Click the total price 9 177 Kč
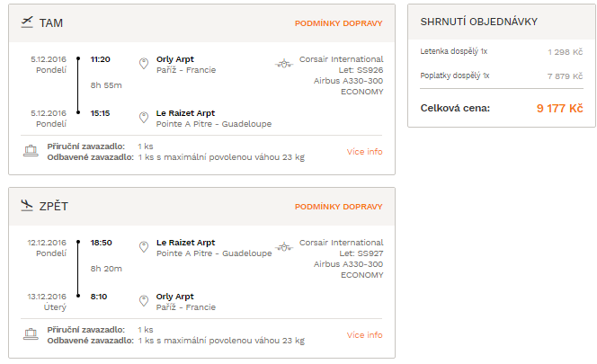Screen dimensions: 597x364 click(559, 109)
